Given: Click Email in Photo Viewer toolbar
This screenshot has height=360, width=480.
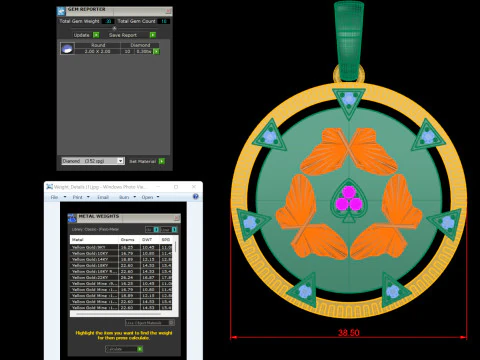Looking at the screenshot, I should pyautogui.click(x=103, y=197).
